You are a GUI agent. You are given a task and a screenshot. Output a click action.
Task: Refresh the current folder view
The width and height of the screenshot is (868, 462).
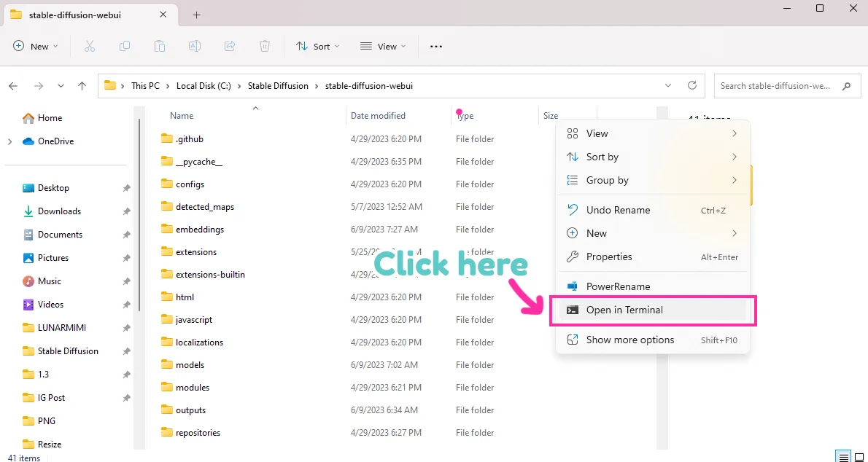[x=691, y=86]
